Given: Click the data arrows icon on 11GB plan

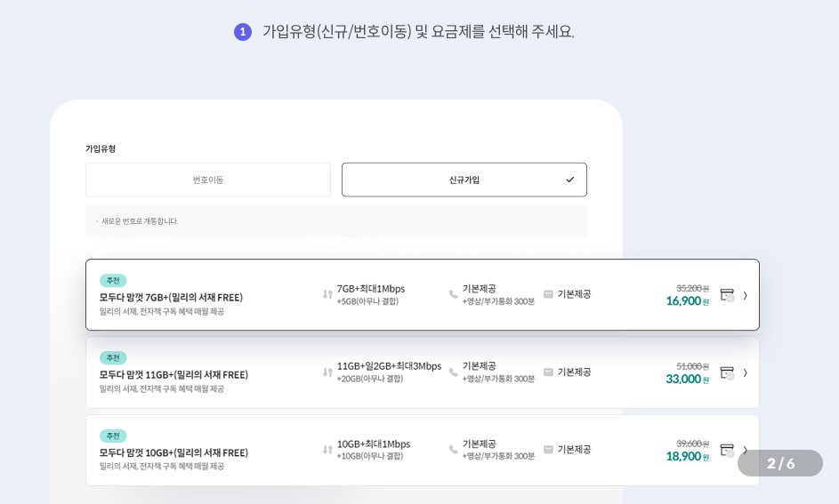Looking at the screenshot, I should (x=327, y=372).
